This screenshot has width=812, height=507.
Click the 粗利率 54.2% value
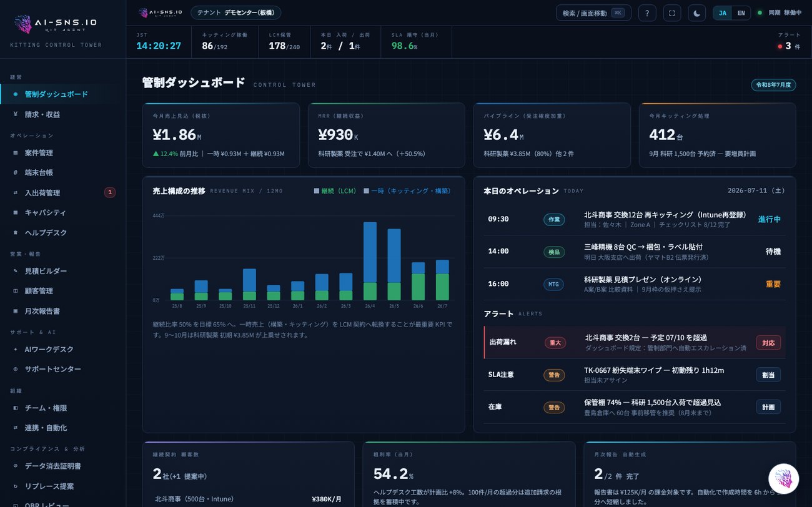click(x=395, y=474)
